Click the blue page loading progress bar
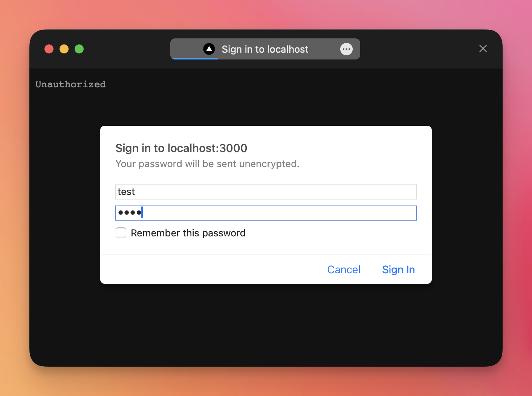Screen dimensions: 532x396 [194, 59]
